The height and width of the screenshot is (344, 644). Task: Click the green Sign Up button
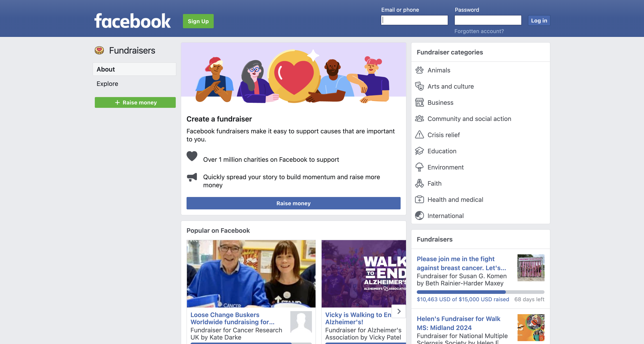(x=198, y=21)
